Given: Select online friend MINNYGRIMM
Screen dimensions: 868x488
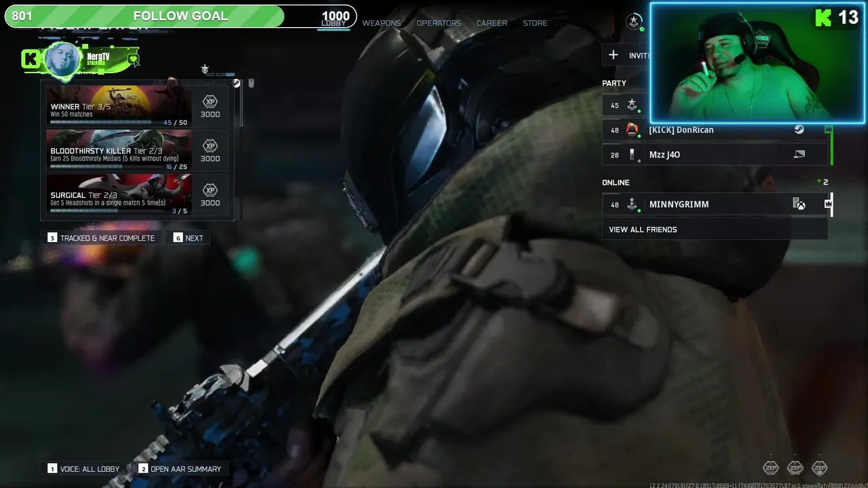Looking at the screenshot, I should [x=715, y=204].
